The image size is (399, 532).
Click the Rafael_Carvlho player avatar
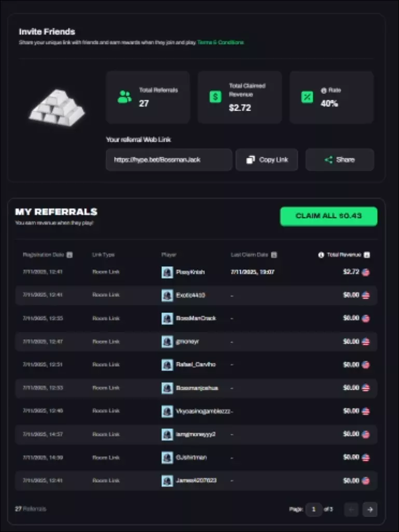tap(167, 365)
